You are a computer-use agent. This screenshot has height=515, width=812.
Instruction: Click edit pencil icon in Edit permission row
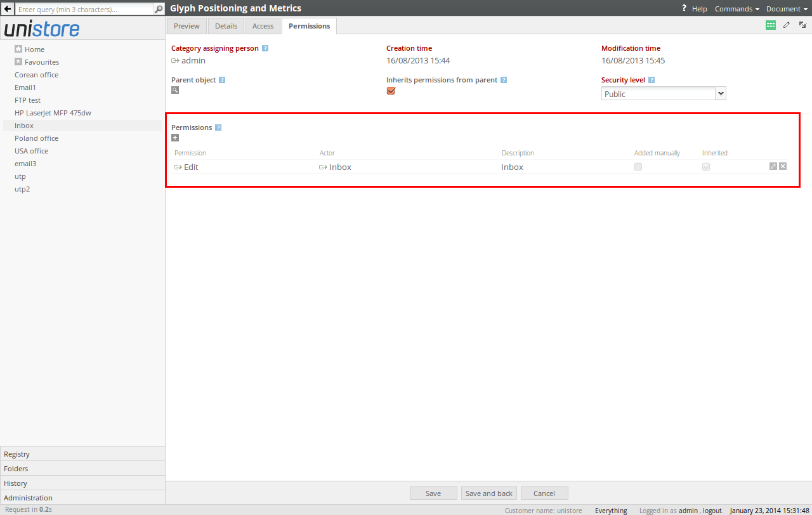773,166
